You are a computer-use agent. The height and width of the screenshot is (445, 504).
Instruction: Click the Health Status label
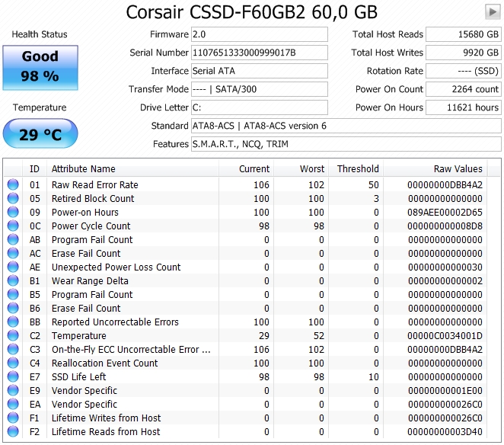click(x=40, y=34)
